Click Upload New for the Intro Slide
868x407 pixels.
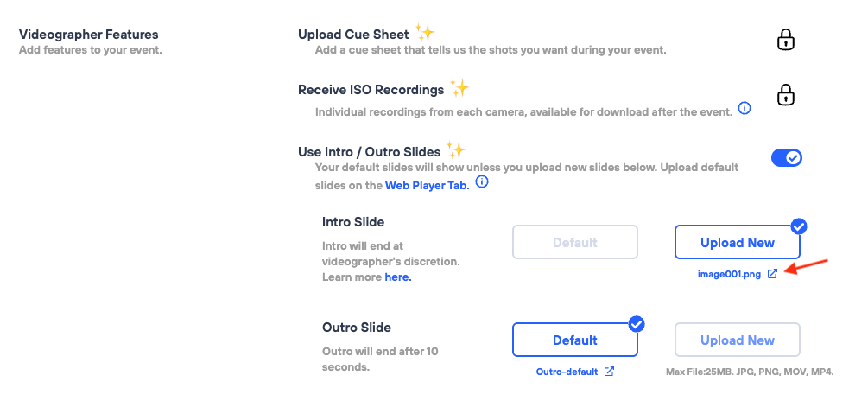click(737, 243)
